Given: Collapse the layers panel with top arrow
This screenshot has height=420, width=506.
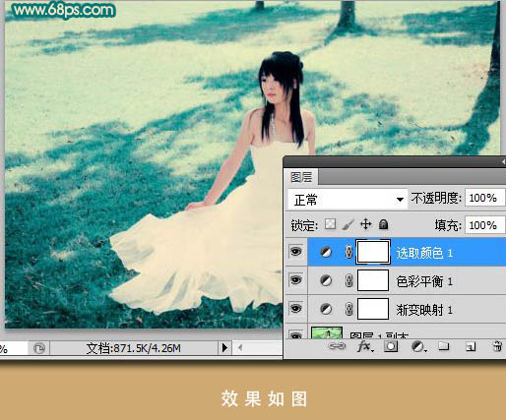Looking at the screenshot, I should point(503,161).
